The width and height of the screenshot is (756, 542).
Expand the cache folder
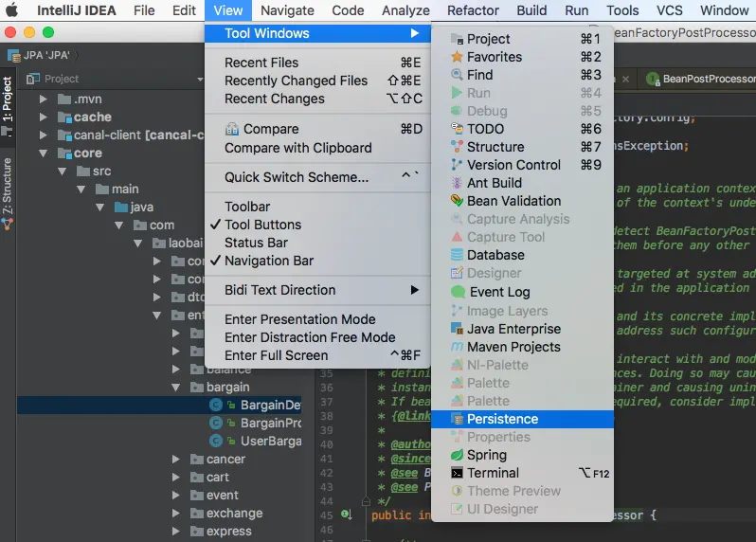pyautogui.click(x=43, y=117)
